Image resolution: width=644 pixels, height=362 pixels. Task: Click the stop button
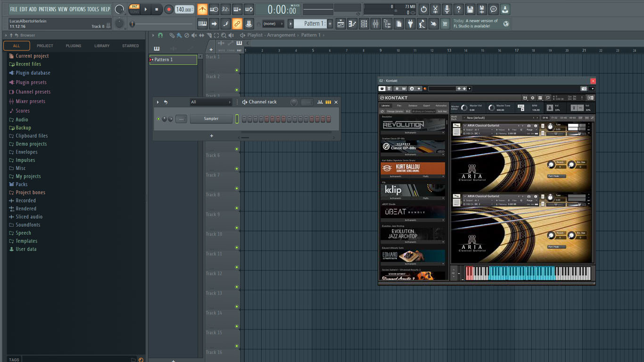tap(157, 9)
